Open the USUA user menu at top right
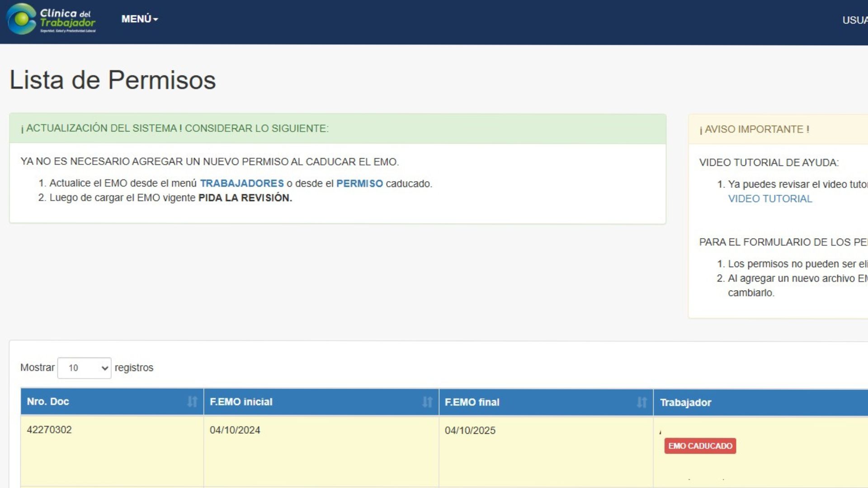Image resolution: width=868 pixels, height=488 pixels. pos(854,20)
